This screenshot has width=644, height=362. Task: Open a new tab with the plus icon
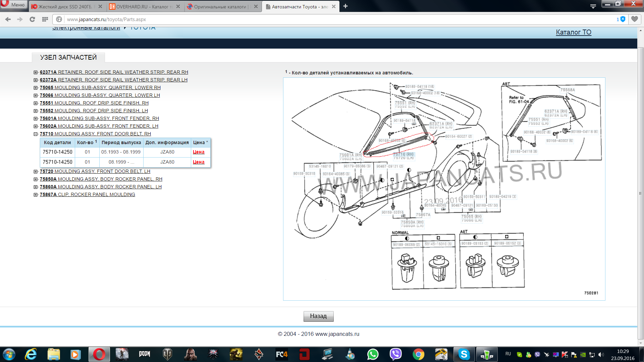pos(345,6)
